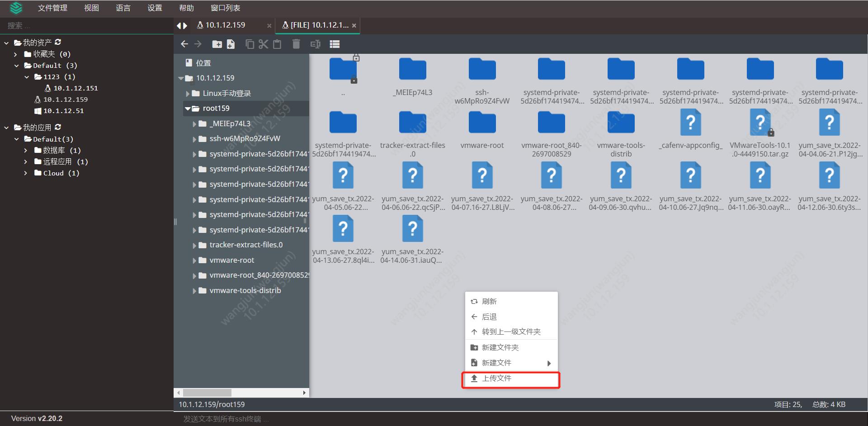
Task: Click the Copy icon in the toolbar
Action: tap(250, 44)
